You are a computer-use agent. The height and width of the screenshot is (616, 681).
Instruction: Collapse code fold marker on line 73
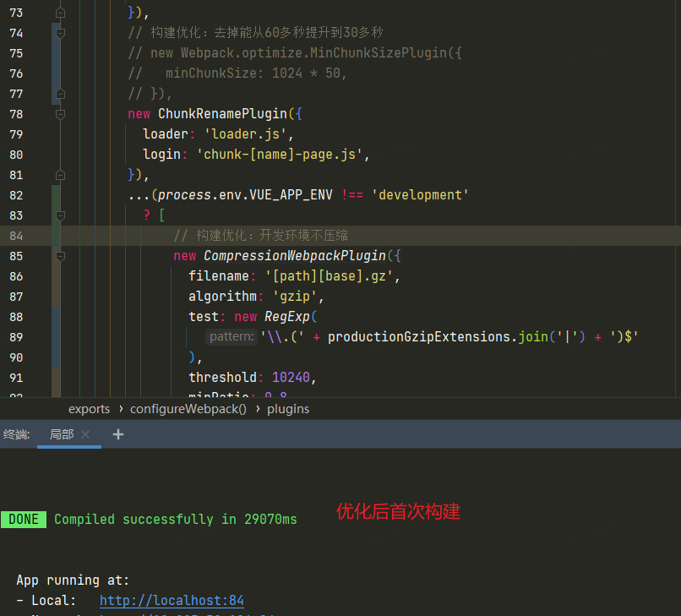[x=60, y=13]
